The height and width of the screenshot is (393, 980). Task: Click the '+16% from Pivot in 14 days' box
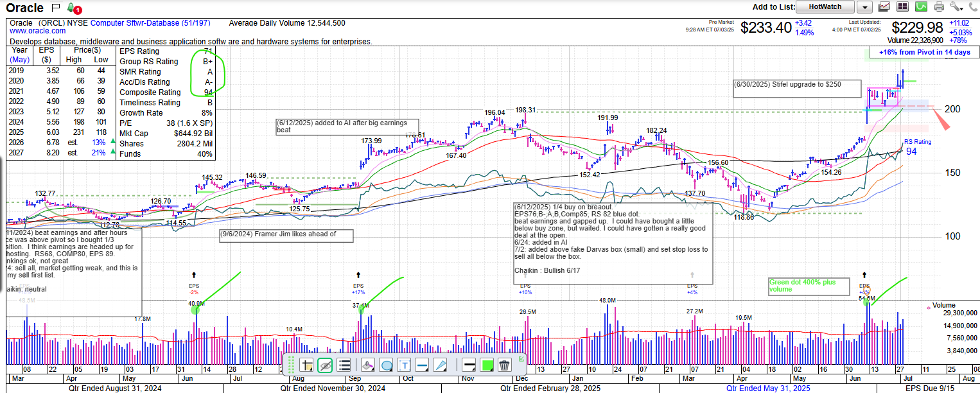click(924, 52)
